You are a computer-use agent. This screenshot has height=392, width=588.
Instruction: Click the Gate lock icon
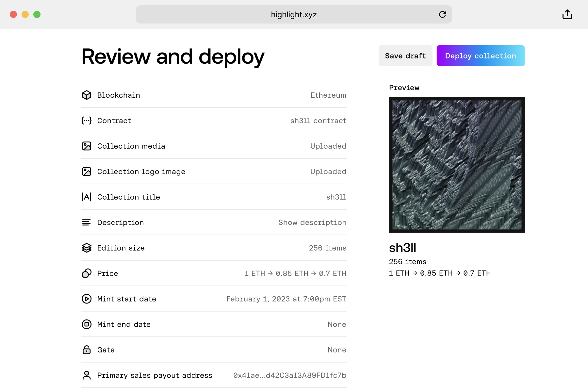pyautogui.click(x=87, y=350)
